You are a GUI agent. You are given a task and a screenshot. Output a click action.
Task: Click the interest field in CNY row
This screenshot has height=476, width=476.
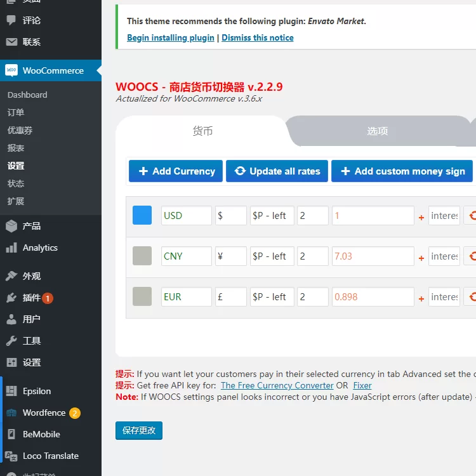[x=444, y=256]
